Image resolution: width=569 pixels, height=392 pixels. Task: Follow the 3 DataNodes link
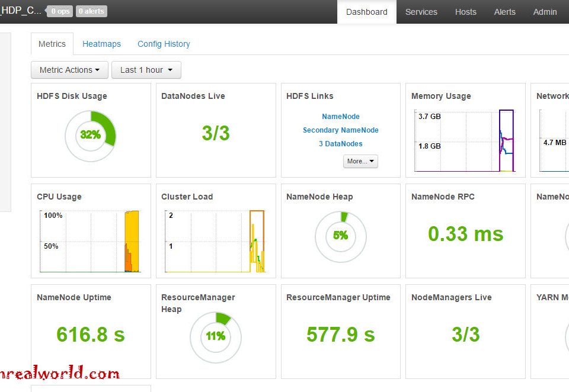click(340, 143)
